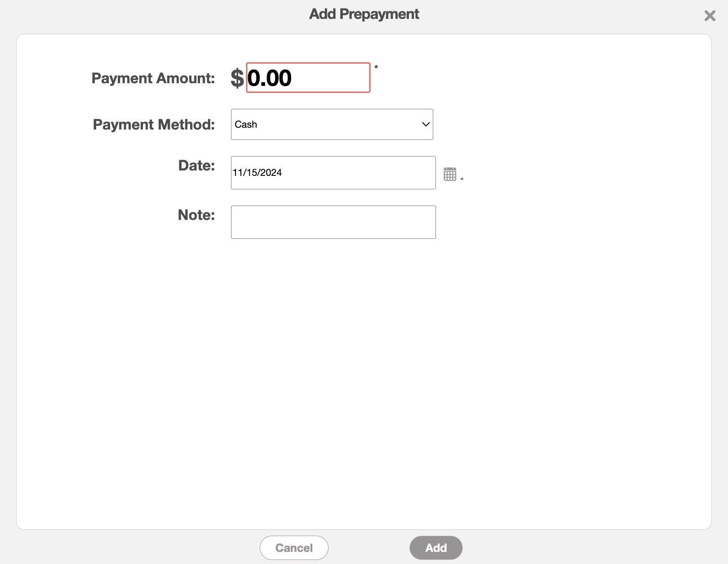Select the Cash option text in dropdown
The height and width of the screenshot is (564, 728).
pyautogui.click(x=246, y=125)
